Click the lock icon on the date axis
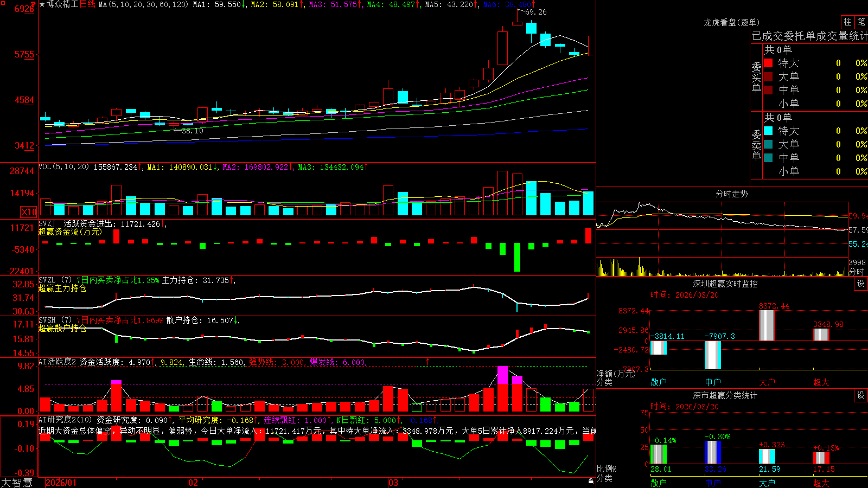Image resolution: width=868 pixels, height=488 pixels. [x=591, y=481]
